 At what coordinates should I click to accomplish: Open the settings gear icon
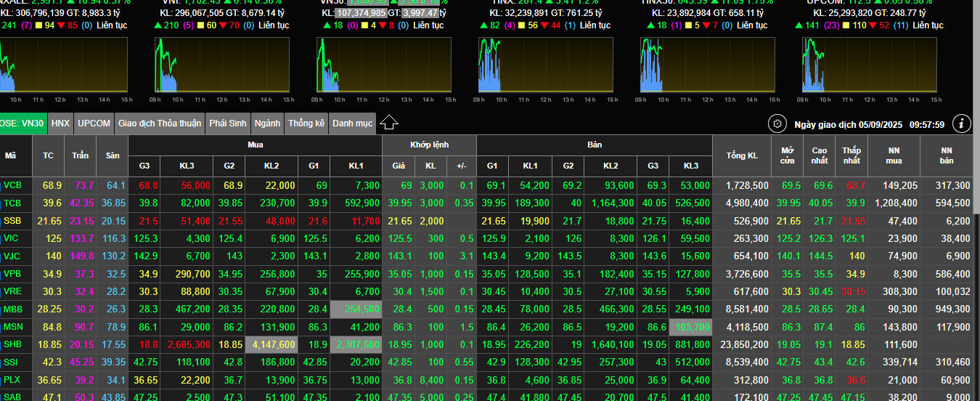(777, 124)
